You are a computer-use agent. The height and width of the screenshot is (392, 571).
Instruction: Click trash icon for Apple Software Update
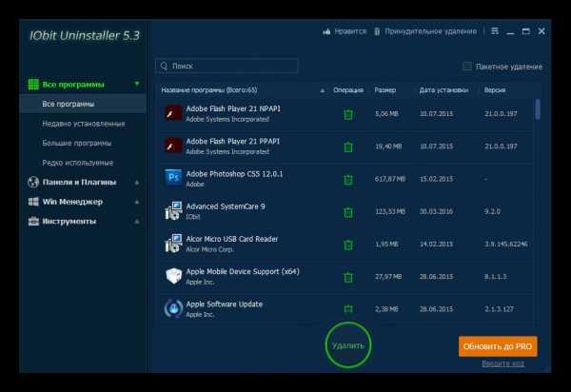348,309
